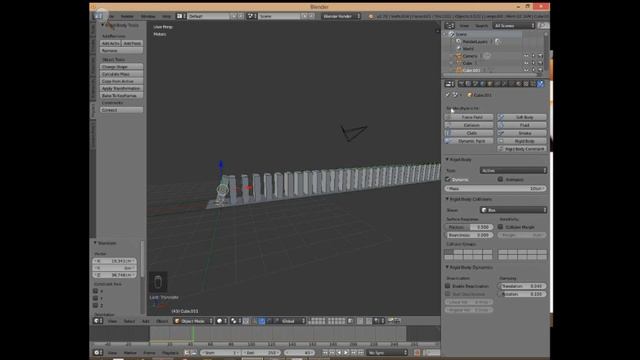Click the auto keyframe record button

pos(417,352)
